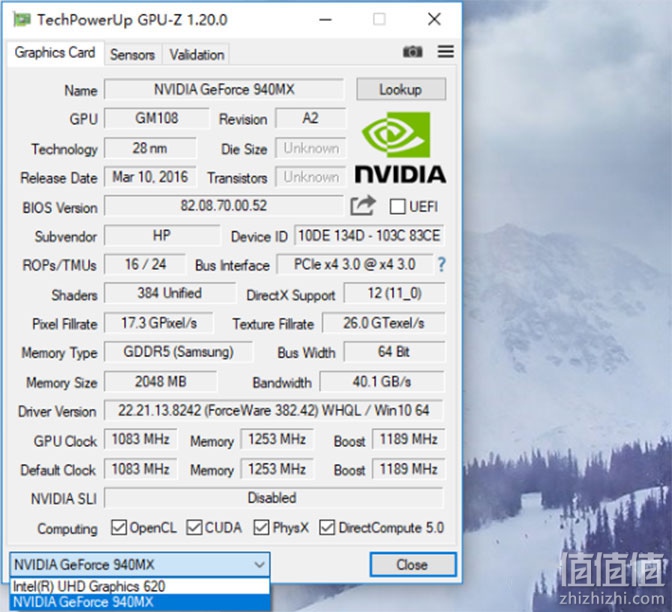Click Default Clock row Boost field 1189 MHz
Image resolution: width=672 pixels, height=612 pixels.
click(408, 469)
